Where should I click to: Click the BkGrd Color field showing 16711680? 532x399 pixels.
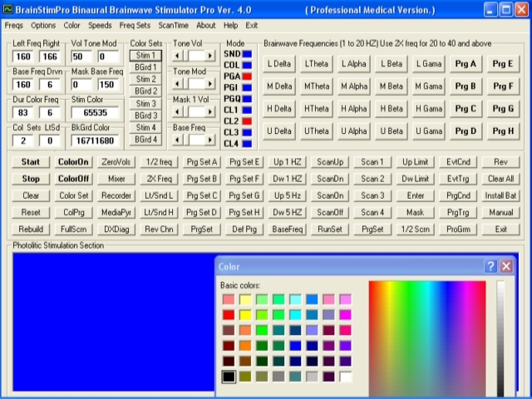pos(95,140)
